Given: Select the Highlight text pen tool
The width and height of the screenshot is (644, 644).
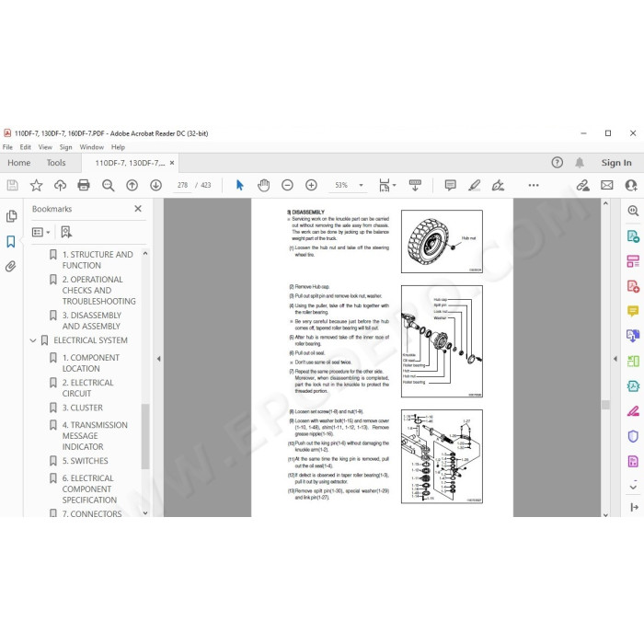Looking at the screenshot, I should point(475,185).
